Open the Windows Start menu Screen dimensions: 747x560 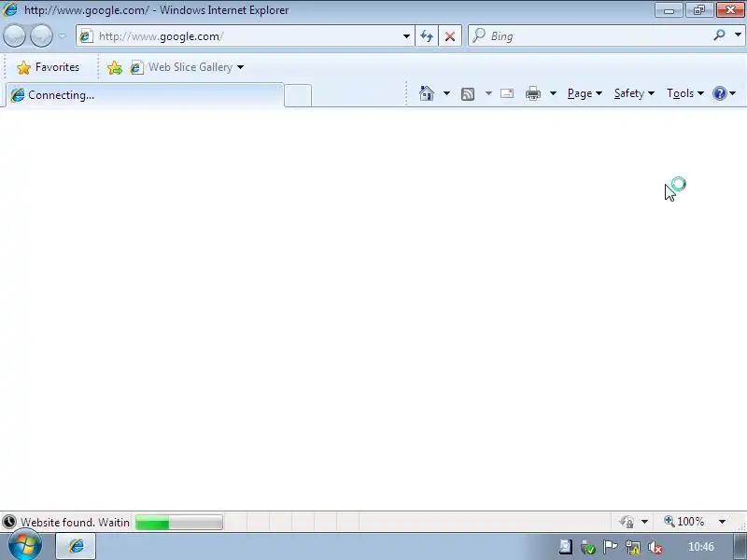tap(24, 546)
